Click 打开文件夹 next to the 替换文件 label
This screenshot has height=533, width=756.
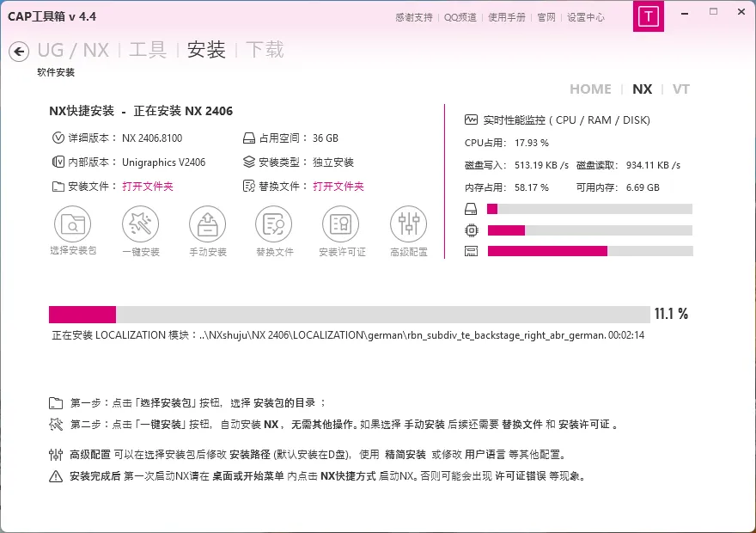(338, 187)
